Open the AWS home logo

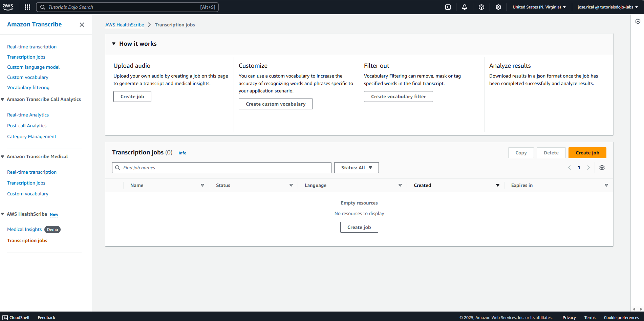pos(8,7)
